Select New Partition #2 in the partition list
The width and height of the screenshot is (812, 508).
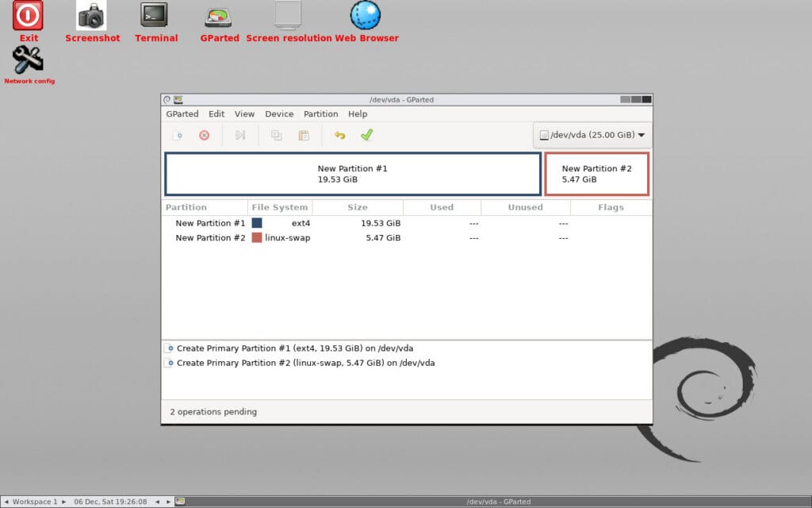pyautogui.click(x=209, y=237)
